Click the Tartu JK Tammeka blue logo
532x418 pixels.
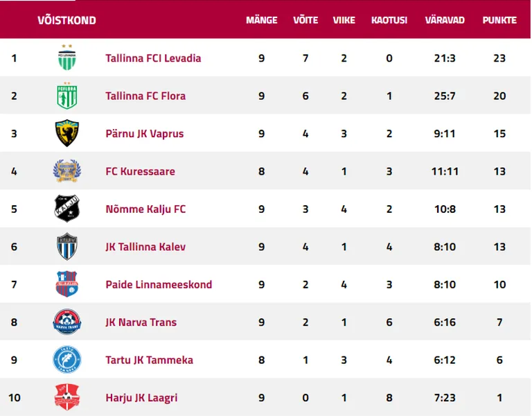point(66,359)
